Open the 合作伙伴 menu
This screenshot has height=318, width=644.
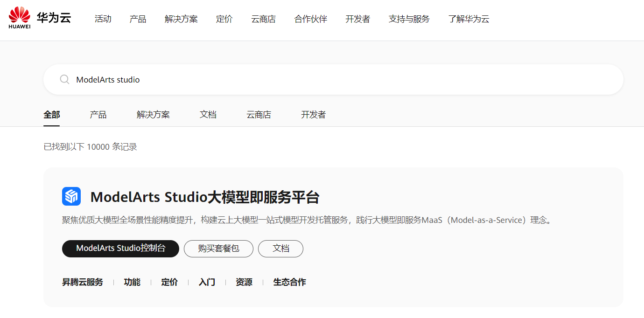click(311, 19)
